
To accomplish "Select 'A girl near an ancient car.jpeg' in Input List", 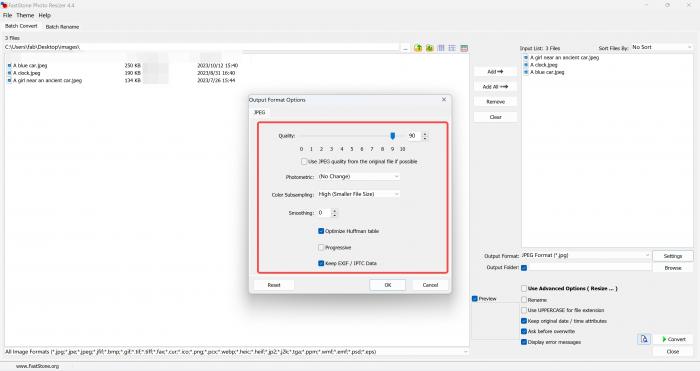I will 564,58.
